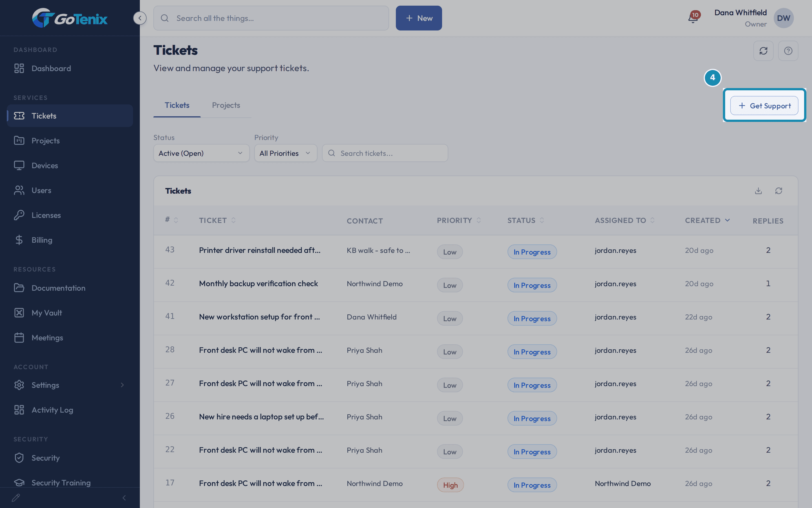Image resolution: width=812 pixels, height=508 pixels.
Task: Open ticket New hire needs a laptop
Action: (261, 417)
